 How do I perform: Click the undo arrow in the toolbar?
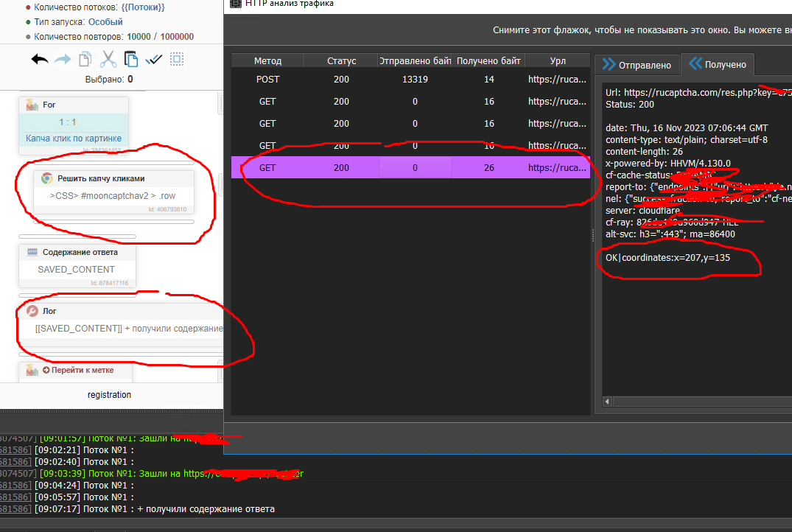tap(40, 60)
